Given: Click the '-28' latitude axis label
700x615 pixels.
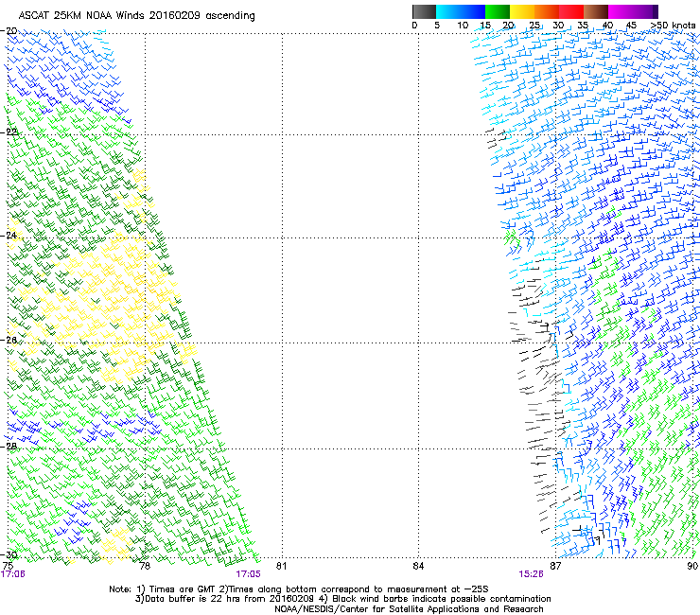Looking at the screenshot, I should (x=9, y=447).
